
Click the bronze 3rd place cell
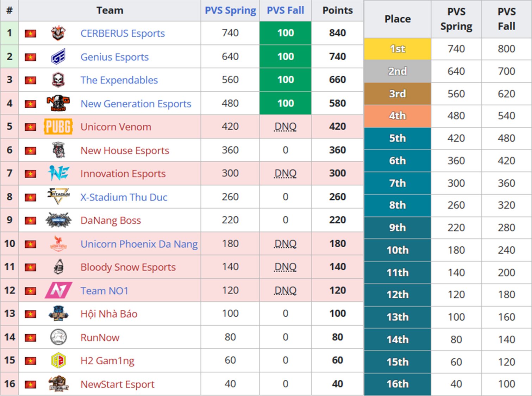pyautogui.click(x=398, y=94)
